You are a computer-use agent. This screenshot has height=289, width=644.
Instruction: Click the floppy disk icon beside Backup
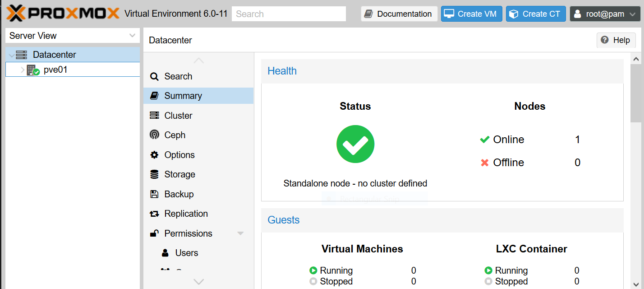154,194
